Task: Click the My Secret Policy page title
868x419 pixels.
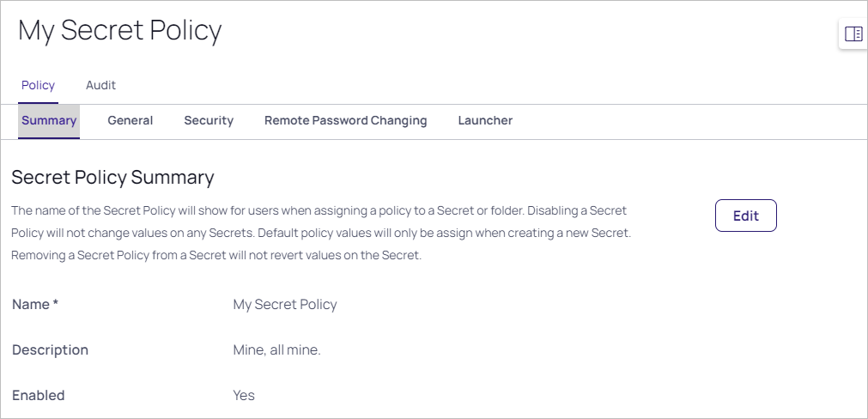Action: 120,30
